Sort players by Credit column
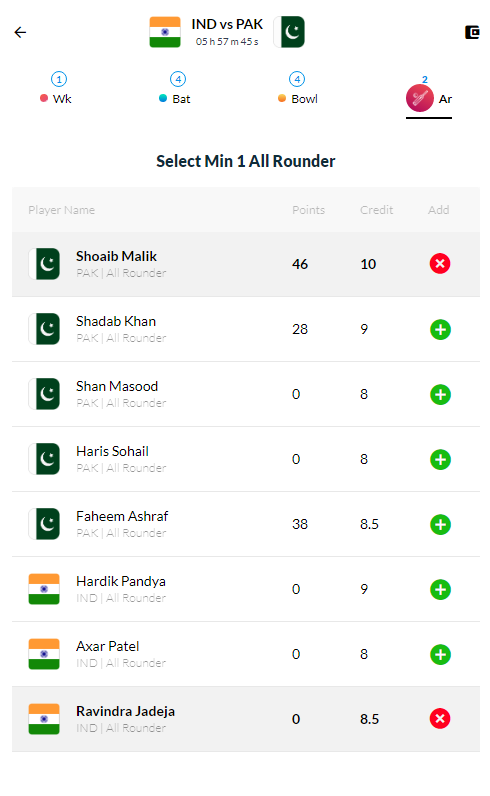490x796 pixels. (376, 210)
